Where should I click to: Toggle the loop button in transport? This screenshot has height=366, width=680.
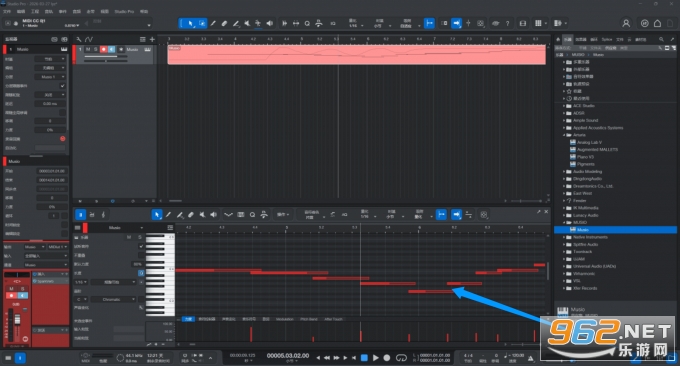401,358
